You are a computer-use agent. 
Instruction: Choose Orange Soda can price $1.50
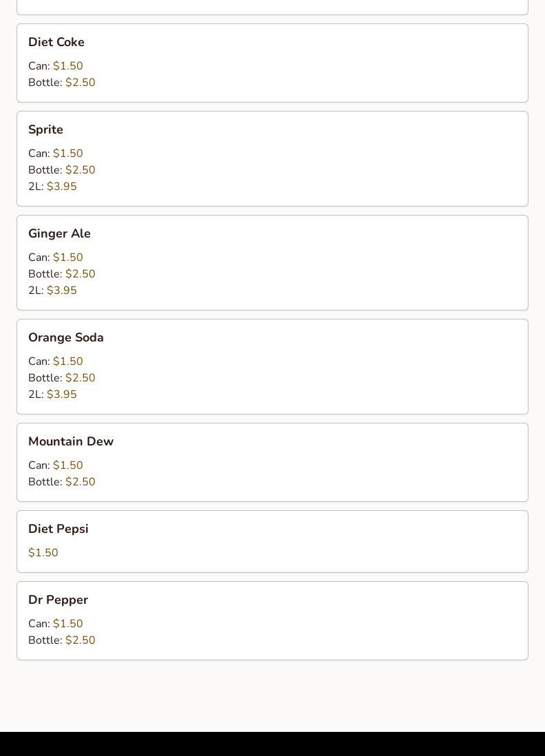(68, 361)
